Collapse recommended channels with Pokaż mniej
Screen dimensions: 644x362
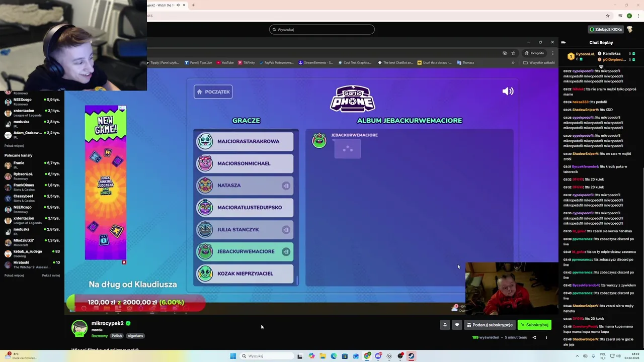pos(51,276)
